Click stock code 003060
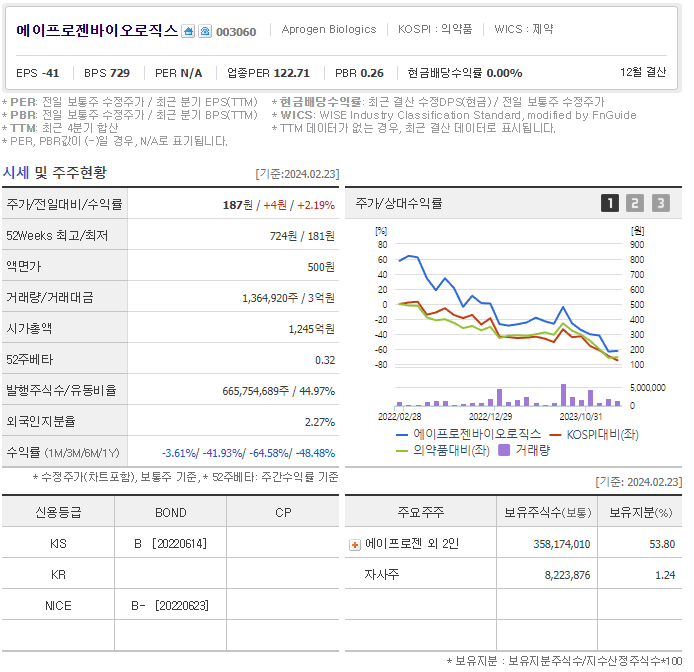The height and width of the screenshot is (672, 694). (x=236, y=32)
